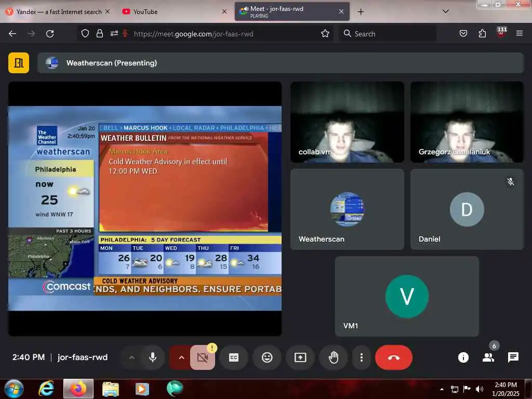
Task: Click the Weatherscan presentation video
Action: coord(145,208)
